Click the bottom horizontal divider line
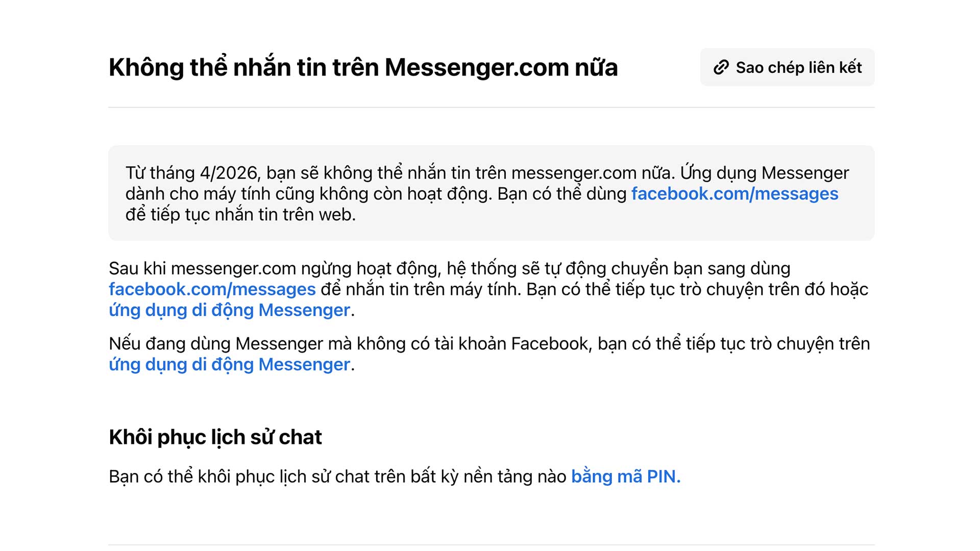This screenshot has width=980, height=551. tap(491, 545)
